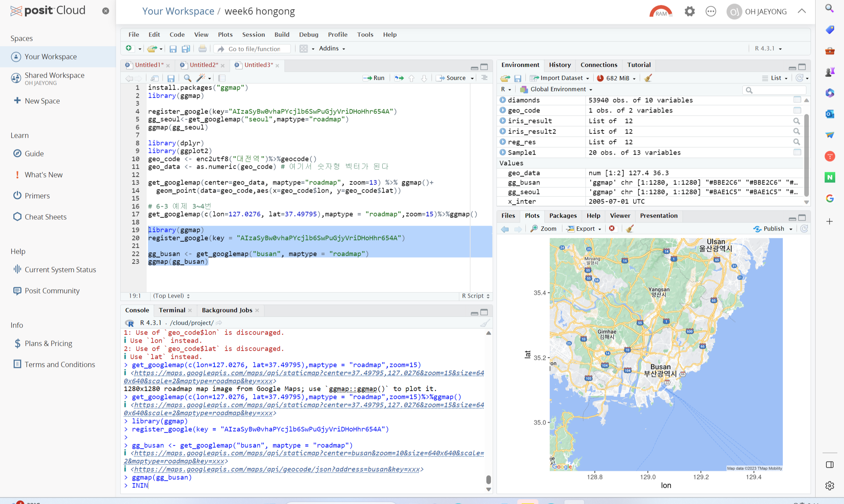Toggle the compile report notebook icon
The width and height of the screenshot is (844, 504).
pos(222,78)
